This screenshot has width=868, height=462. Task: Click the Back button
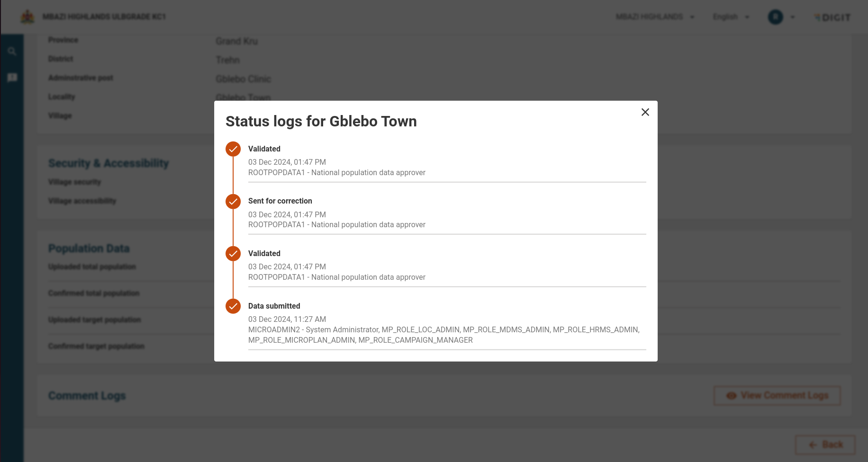(825, 444)
